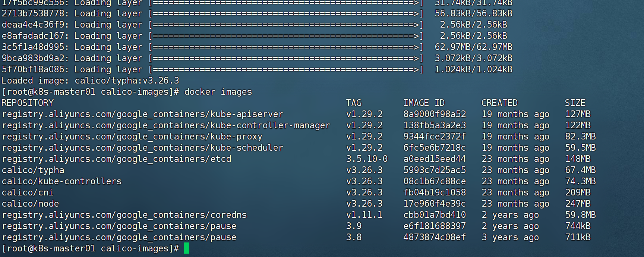Click the 3.8 tag value
Screen dimensions: 644x257
[x=354, y=237]
